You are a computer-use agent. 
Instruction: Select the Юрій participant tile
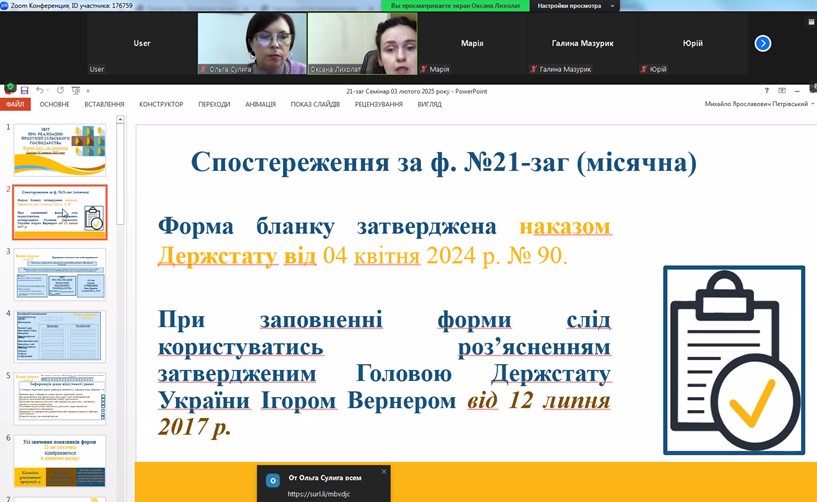pos(693,43)
